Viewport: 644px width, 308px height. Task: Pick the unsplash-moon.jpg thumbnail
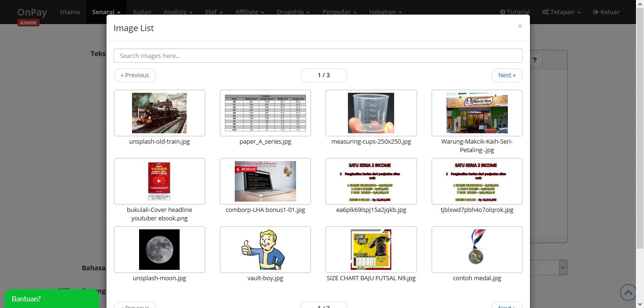159,250
